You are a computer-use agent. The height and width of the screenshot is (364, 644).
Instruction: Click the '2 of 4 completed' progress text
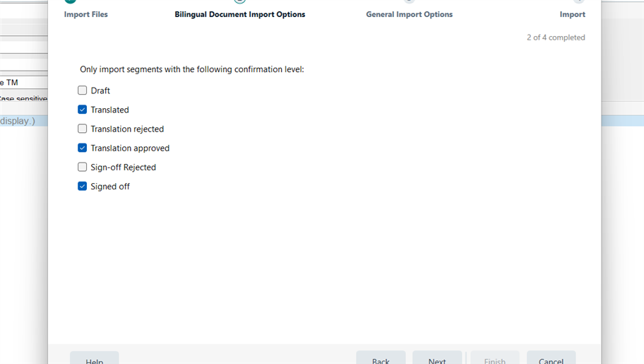coord(556,37)
